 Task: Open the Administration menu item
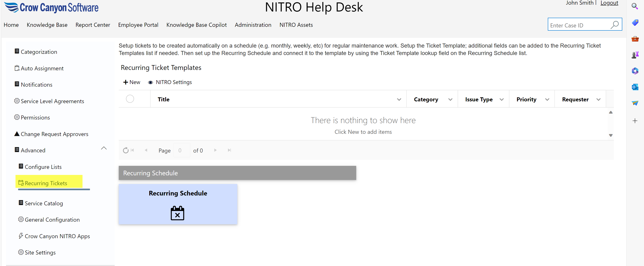[x=253, y=25]
